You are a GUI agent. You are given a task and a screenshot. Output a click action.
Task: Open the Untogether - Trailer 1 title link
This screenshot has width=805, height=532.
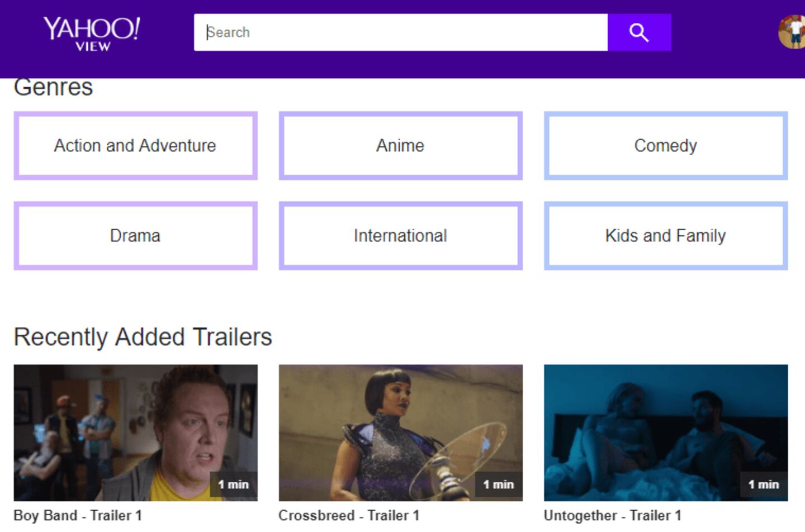[612, 515]
